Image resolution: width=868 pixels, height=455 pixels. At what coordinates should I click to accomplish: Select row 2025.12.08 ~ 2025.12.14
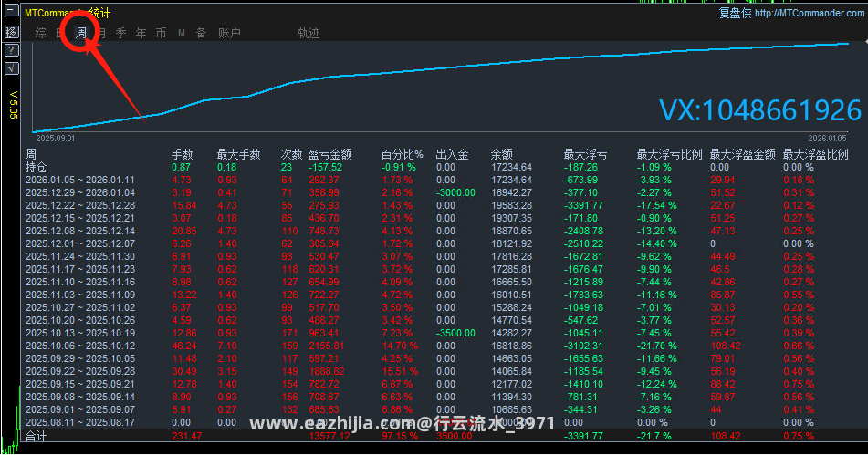click(x=79, y=231)
